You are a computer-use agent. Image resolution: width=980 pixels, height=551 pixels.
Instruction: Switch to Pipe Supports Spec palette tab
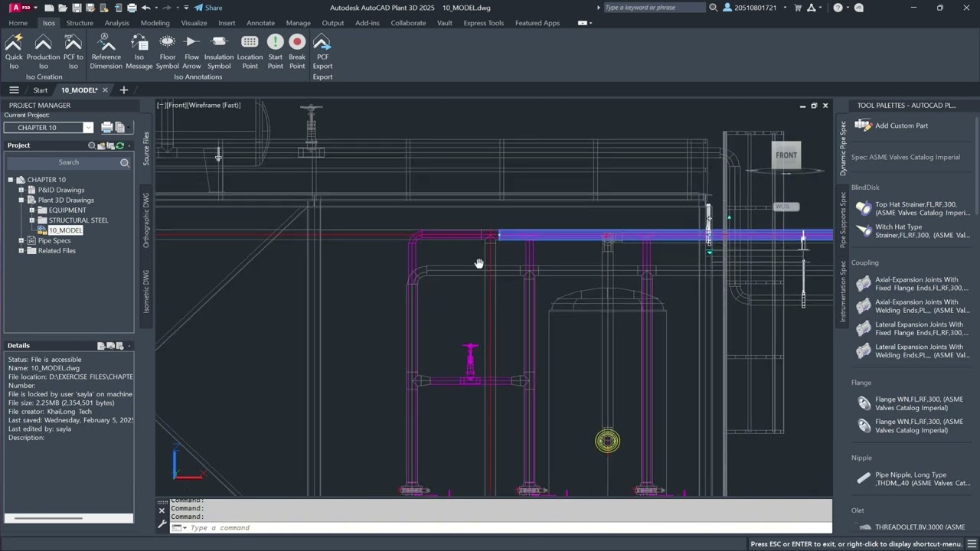843,220
